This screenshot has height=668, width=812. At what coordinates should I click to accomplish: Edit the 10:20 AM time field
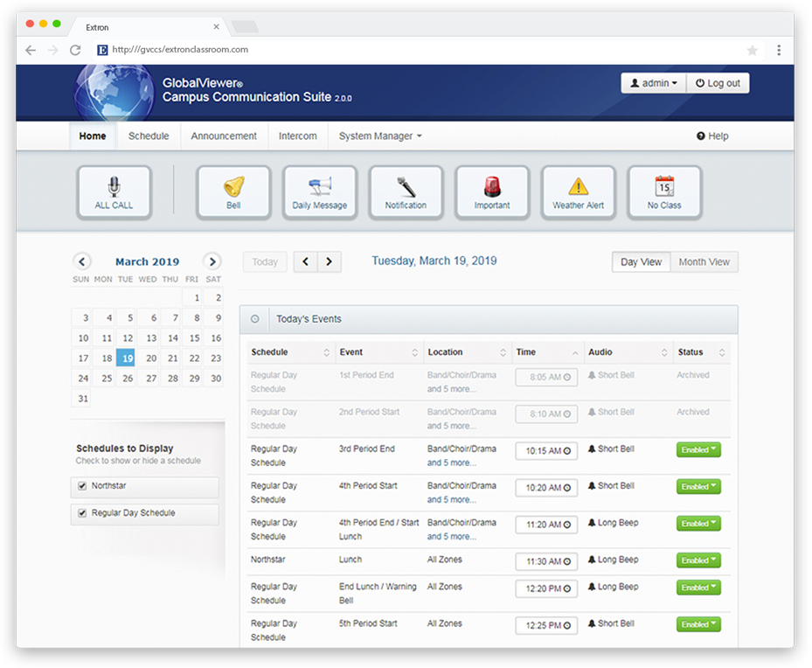[546, 488]
